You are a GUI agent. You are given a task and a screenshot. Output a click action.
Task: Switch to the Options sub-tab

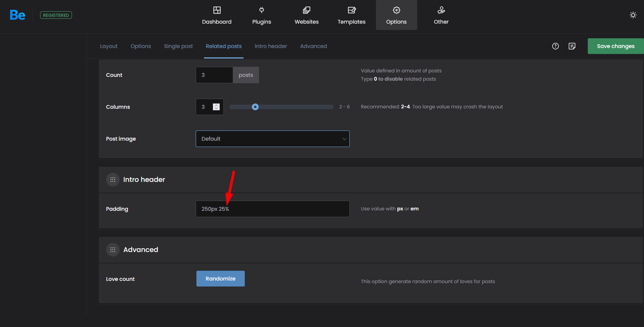pyautogui.click(x=141, y=46)
